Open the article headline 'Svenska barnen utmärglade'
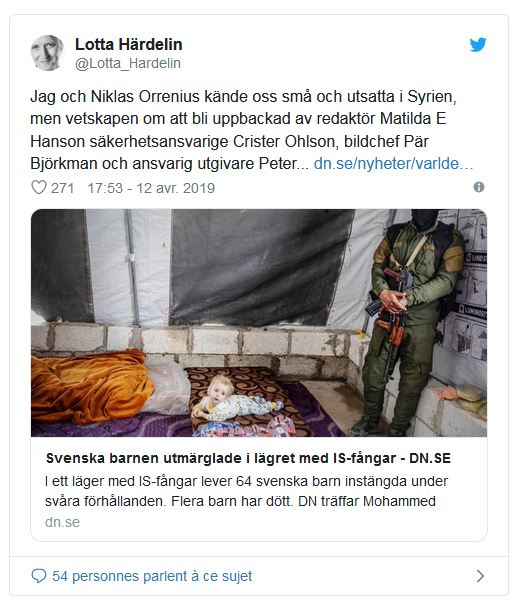 click(x=248, y=458)
